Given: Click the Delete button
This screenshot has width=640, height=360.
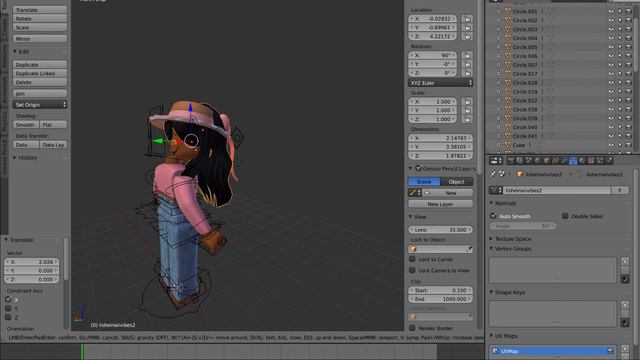Looking at the screenshot, I should [x=40, y=82].
